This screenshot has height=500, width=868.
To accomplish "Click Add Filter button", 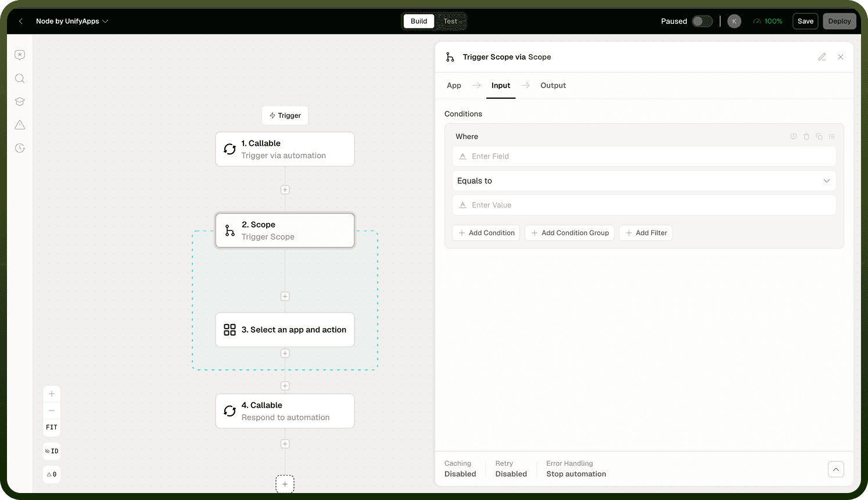I will [645, 233].
